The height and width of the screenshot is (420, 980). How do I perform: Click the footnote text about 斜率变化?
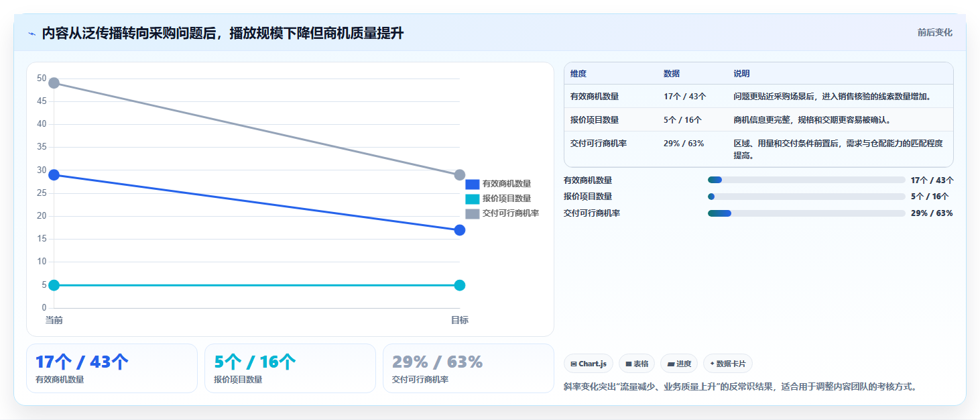(x=740, y=386)
